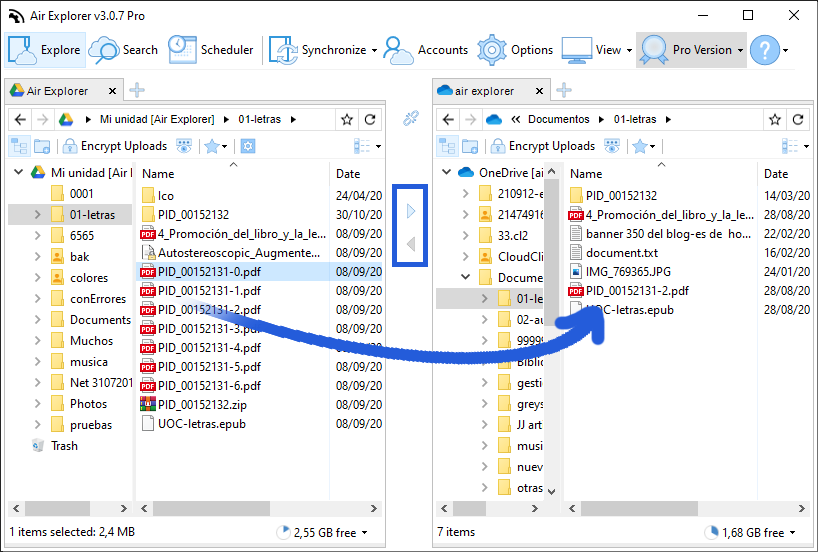This screenshot has width=818, height=552.
Task: Switch to the Air Explorer Google Drive tab
Action: (57, 91)
